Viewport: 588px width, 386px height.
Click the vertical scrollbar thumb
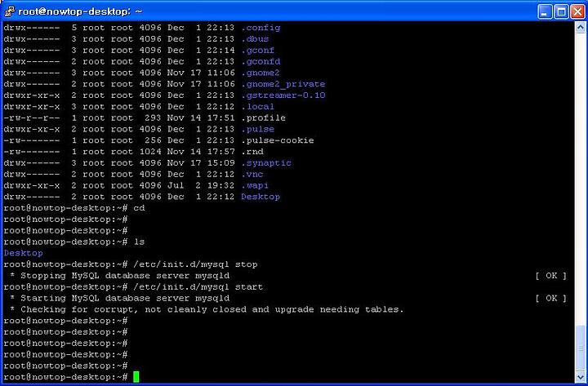tap(580, 348)
